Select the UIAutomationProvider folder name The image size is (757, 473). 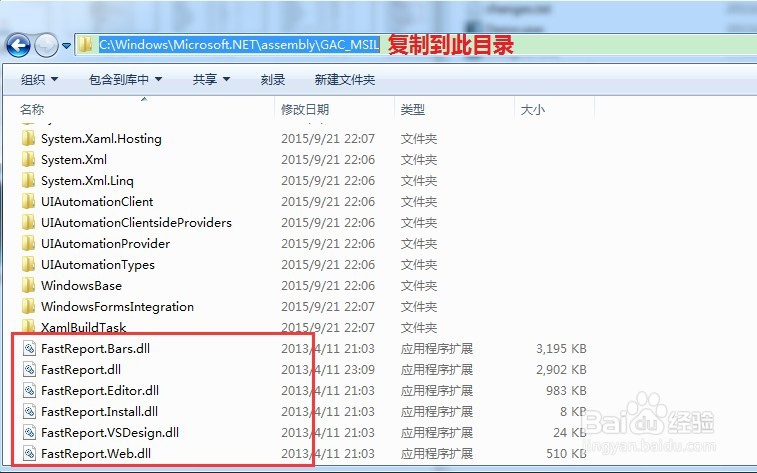(105, 243)
